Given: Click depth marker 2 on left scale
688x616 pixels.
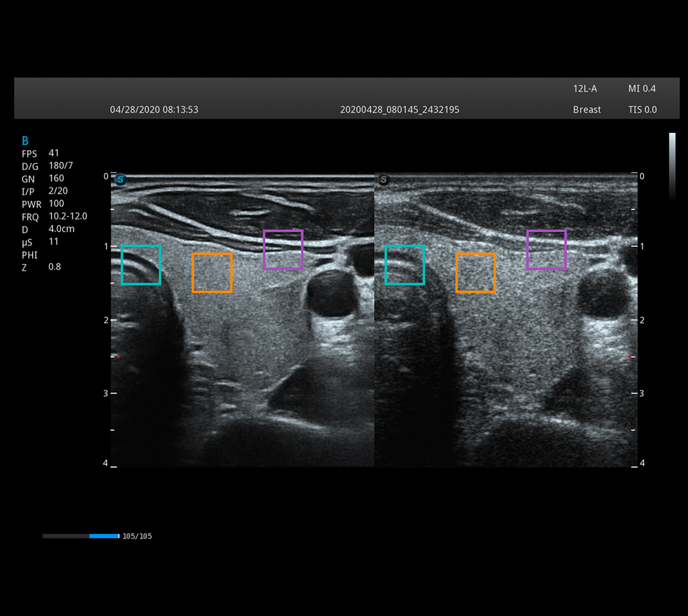Looking at the screenshot, I should 106,320.
